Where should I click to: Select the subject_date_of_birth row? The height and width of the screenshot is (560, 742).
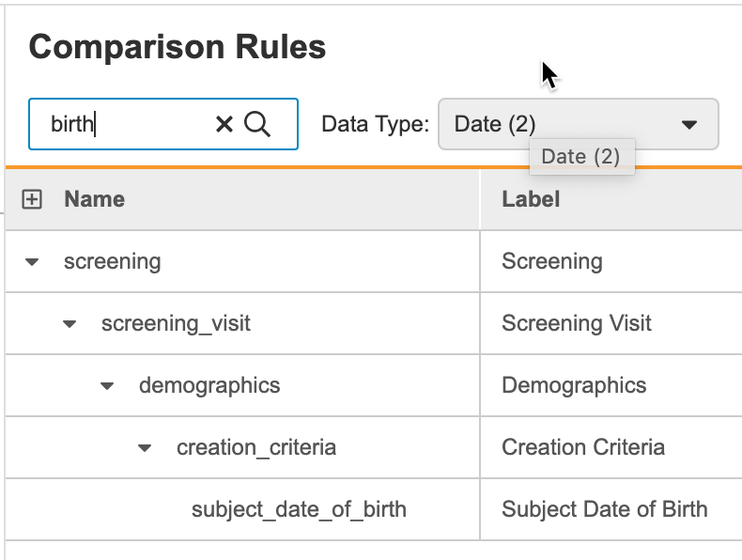tap(299, 509)
